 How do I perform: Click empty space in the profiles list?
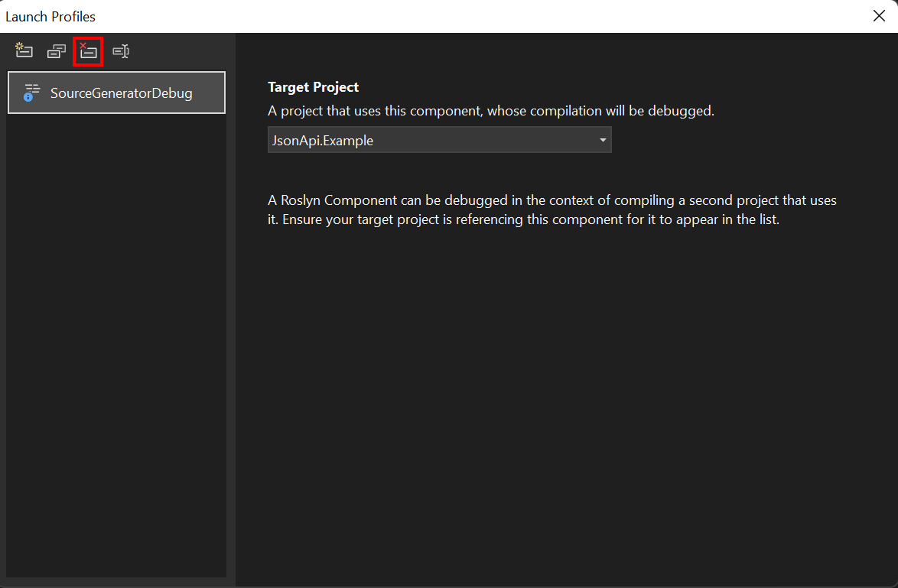pos(116,343)
